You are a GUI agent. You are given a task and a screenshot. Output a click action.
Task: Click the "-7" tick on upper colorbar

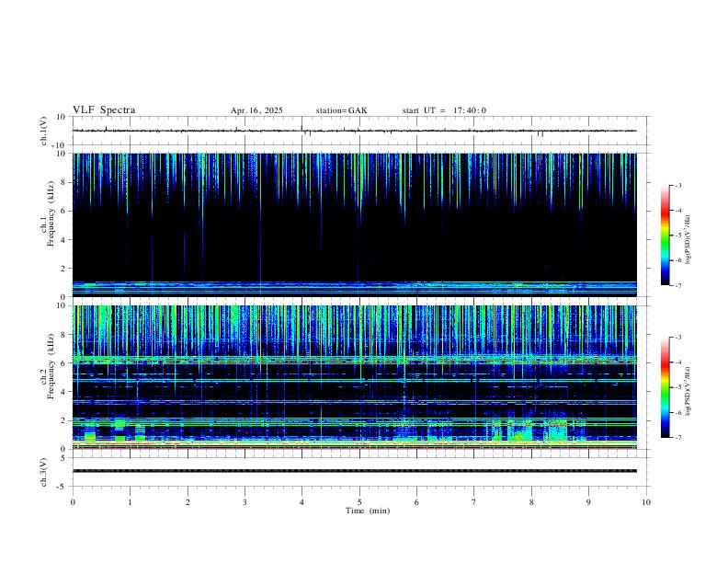coord(677,286)
